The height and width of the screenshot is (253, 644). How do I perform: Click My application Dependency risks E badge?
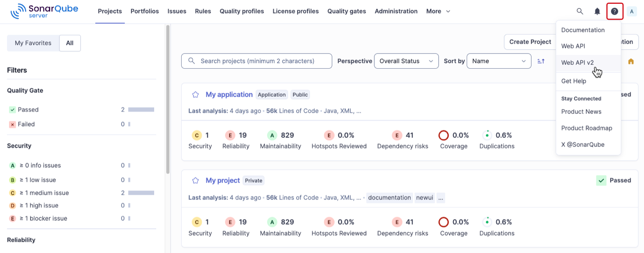click(397, 135)
